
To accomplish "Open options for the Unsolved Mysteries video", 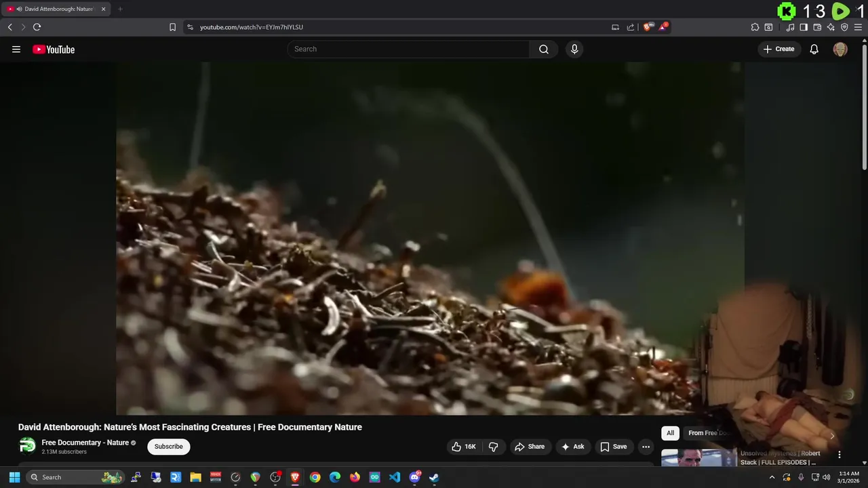I will [x=839, y=455].
